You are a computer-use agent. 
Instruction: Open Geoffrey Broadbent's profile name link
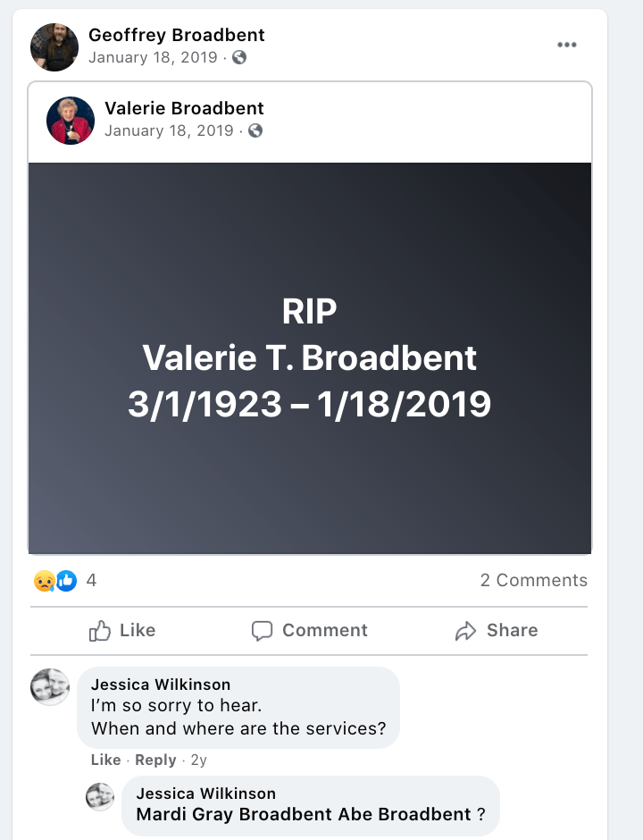coord(176,36)
